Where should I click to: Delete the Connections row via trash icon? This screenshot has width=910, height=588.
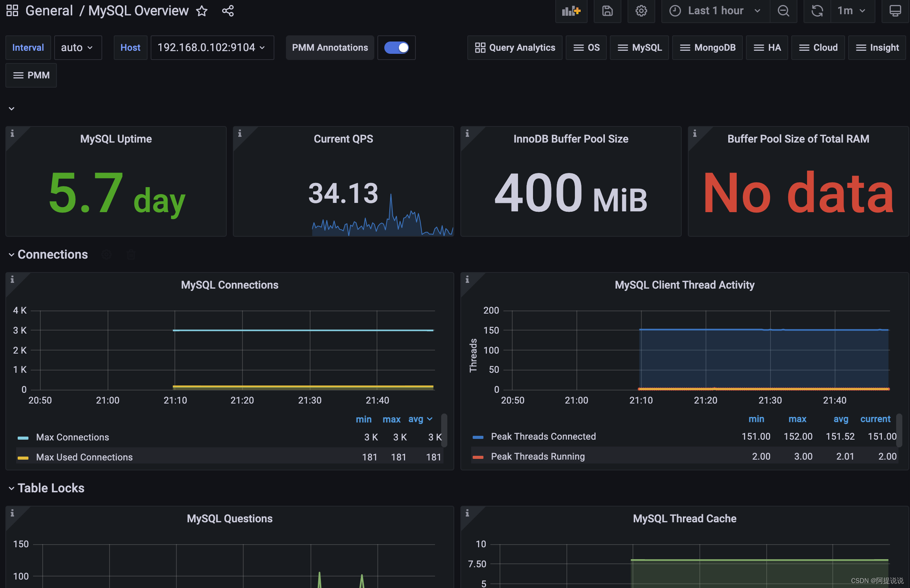point(131,254)
